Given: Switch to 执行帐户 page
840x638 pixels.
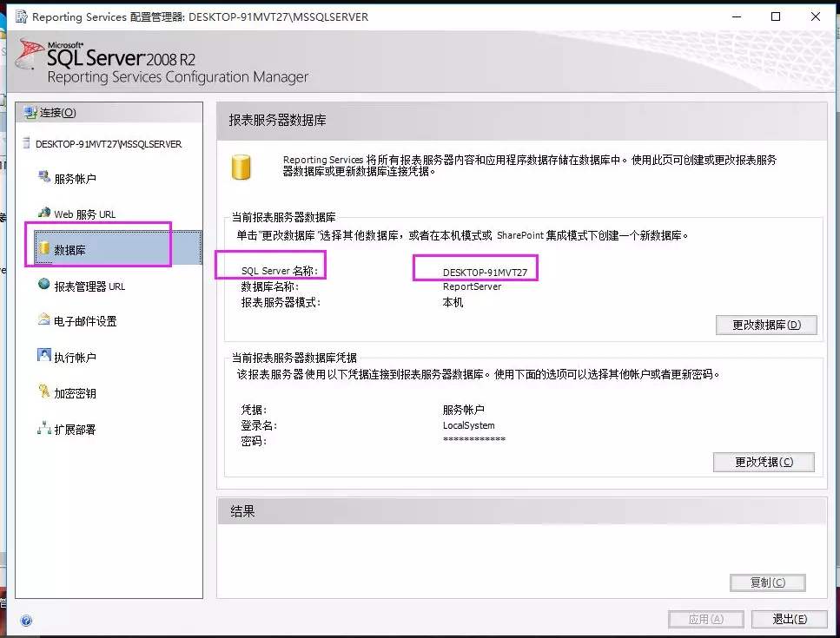Looking at the screenshot, I should (x=75, y=357).
